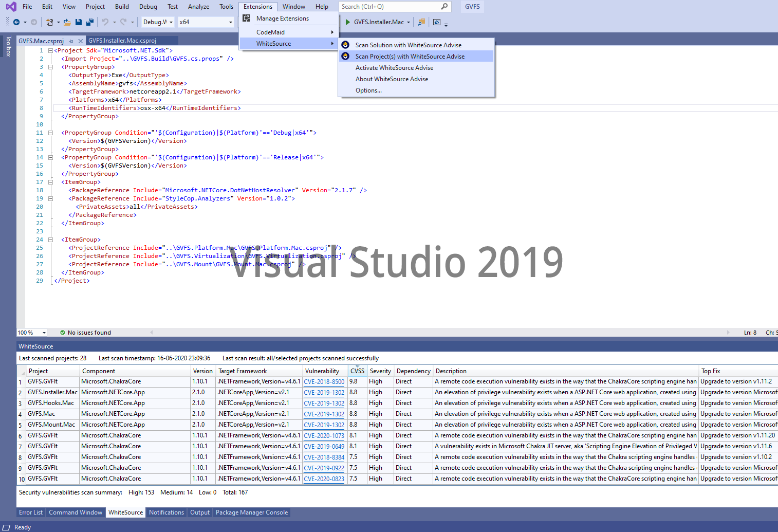Screen dimensions: 778x532
Task: Click the icon right of Find in Files
Action: pyautogui.click(x=437, y=22)
